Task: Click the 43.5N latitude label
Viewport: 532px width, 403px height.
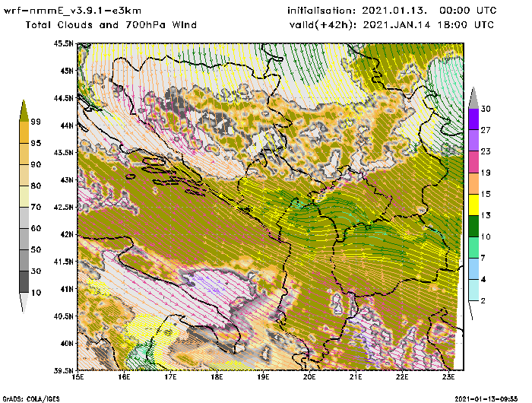Action: coord(63,152)
